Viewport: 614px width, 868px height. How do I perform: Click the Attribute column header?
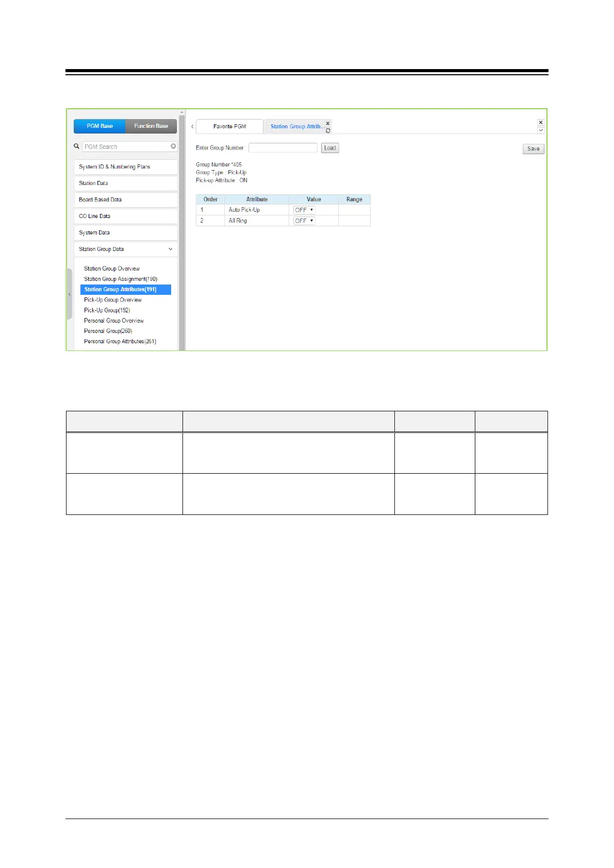(257, 199)
